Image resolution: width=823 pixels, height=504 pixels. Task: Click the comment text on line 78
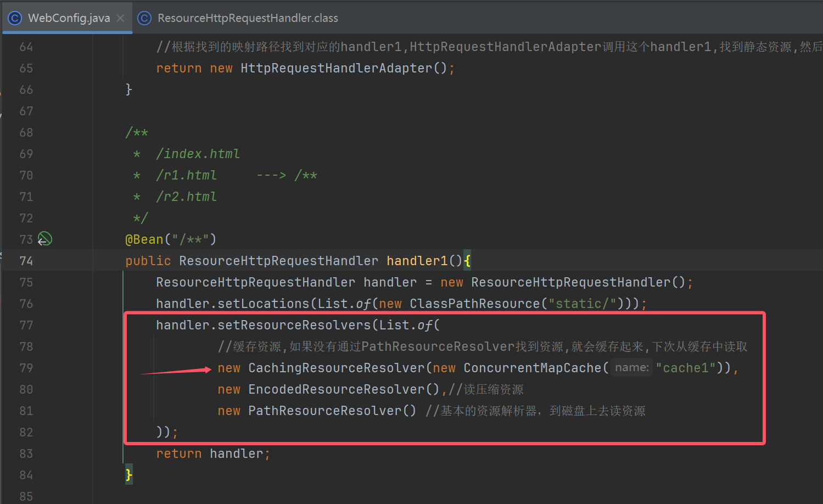pyautogui.click(x=483, y=346)
